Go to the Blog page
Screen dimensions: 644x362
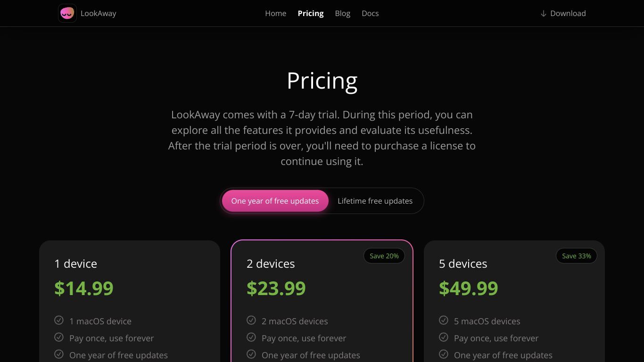click(343, 13)
